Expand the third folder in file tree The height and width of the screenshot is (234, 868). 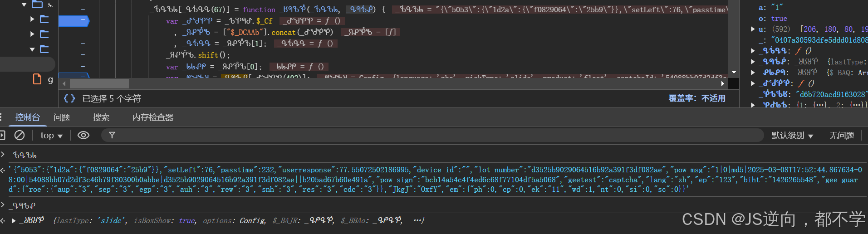[x=32, y=34]
